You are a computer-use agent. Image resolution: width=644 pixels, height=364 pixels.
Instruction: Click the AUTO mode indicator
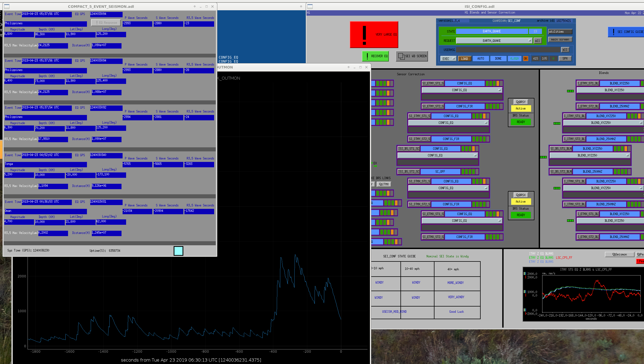(x=481, y=59)
